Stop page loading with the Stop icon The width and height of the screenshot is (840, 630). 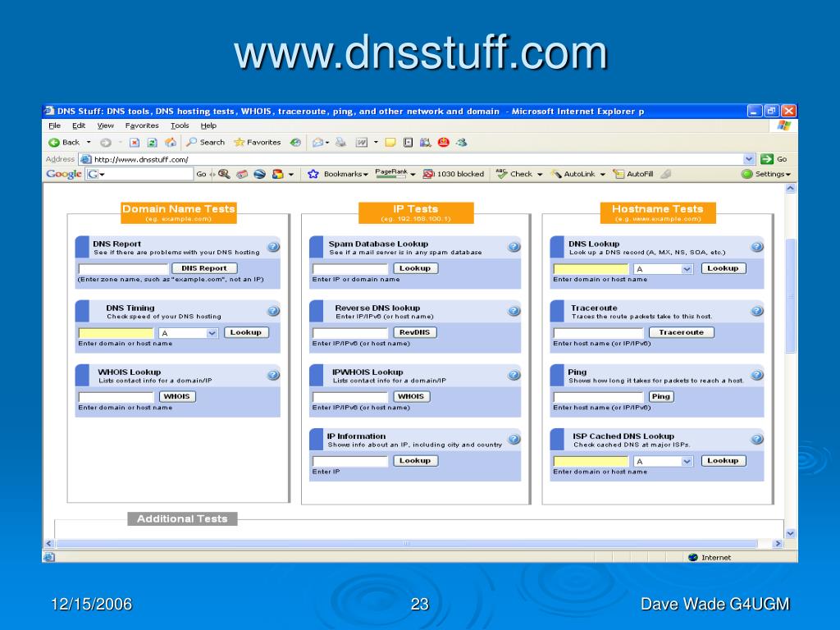click(135, 143)
